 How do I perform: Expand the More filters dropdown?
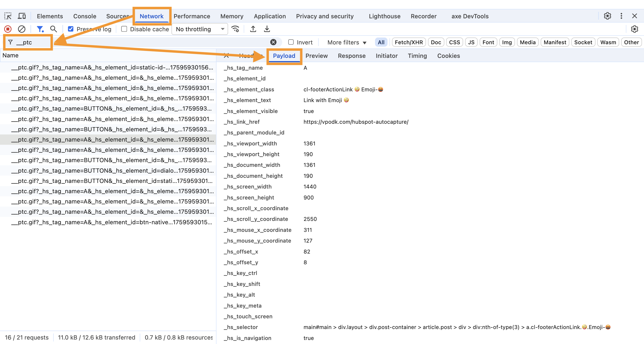tap(347, 42)
